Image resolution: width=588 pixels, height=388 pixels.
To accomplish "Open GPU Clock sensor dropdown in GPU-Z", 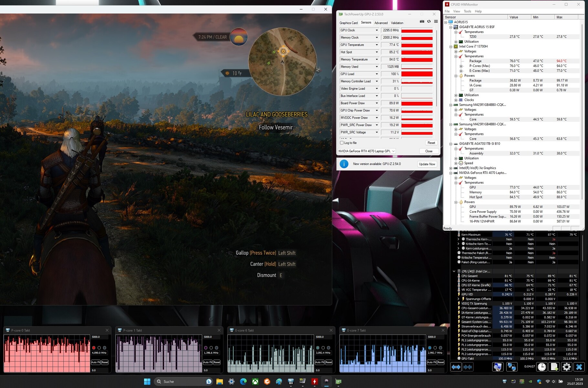I will click(x=377, y=30).
